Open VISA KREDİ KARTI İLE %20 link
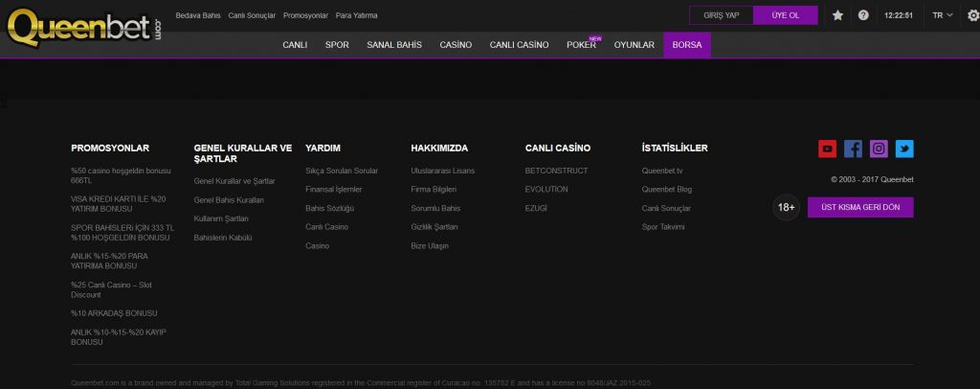980x389 pixels. (118, 203)
